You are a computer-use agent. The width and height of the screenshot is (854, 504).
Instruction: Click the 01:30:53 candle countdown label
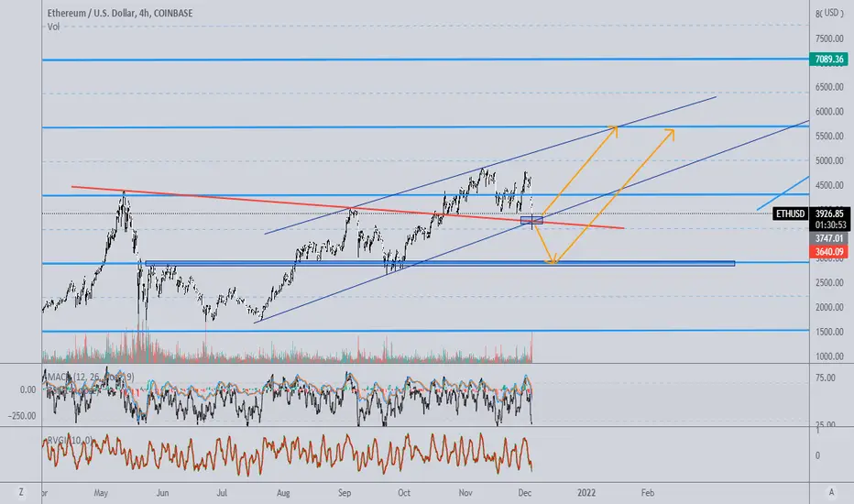point(829,225)
